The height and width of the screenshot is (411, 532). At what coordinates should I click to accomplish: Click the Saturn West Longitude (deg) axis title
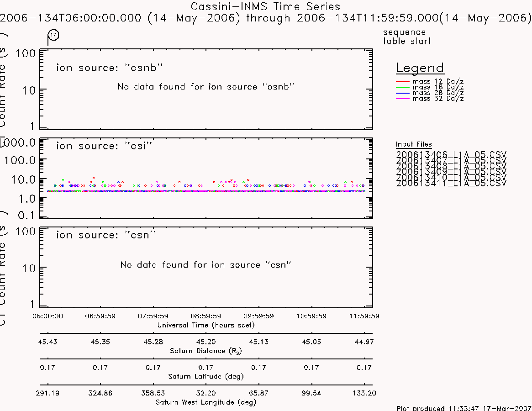click(x=205, y=402)
